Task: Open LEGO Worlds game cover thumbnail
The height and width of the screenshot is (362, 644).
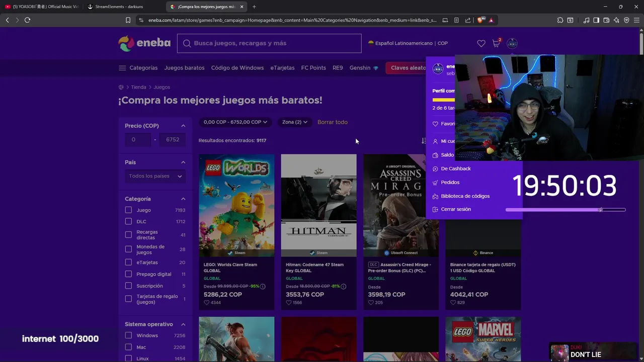Action: 236,205
